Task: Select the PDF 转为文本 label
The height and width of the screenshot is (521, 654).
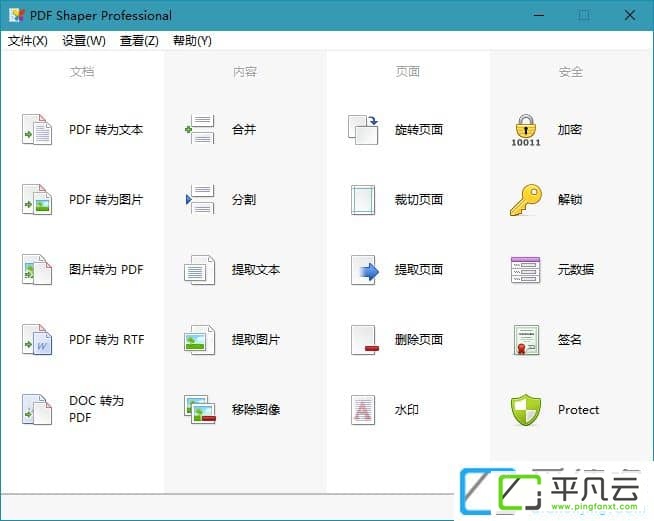Action: coord(106,130)
